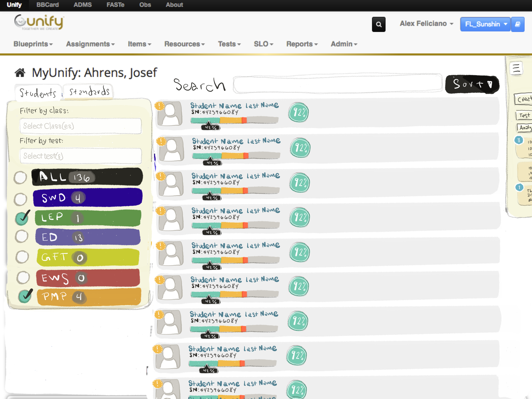Click the Unify logo

coord(39,22)
